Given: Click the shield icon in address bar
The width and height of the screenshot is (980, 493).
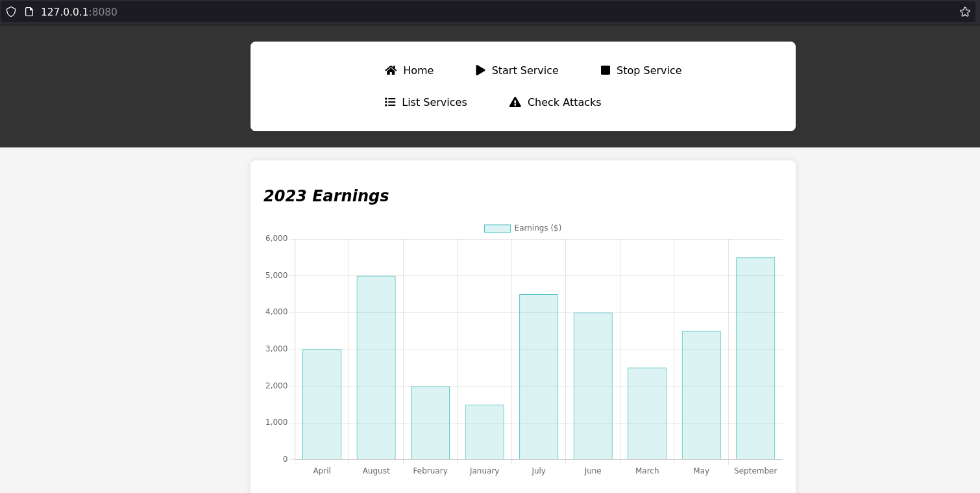Looking at the screenshot, I should click(x=11, y=12).
